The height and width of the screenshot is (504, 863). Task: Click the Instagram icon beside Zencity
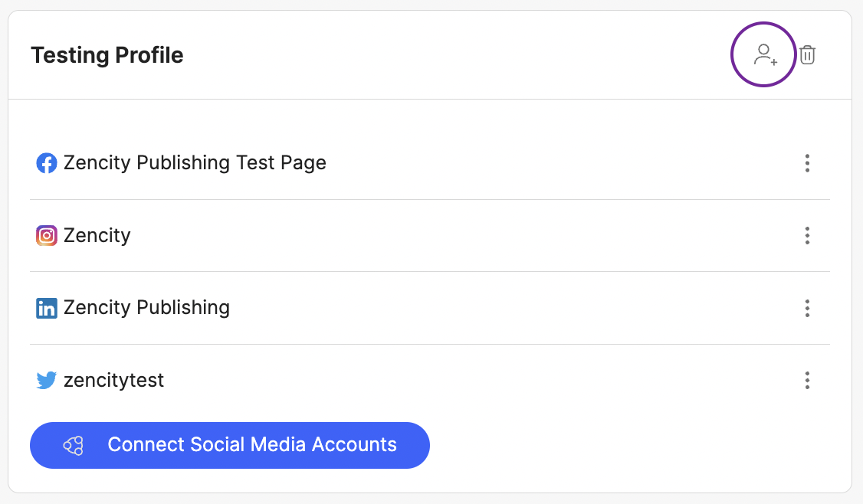pyautogui.click(x=47, y=235)
